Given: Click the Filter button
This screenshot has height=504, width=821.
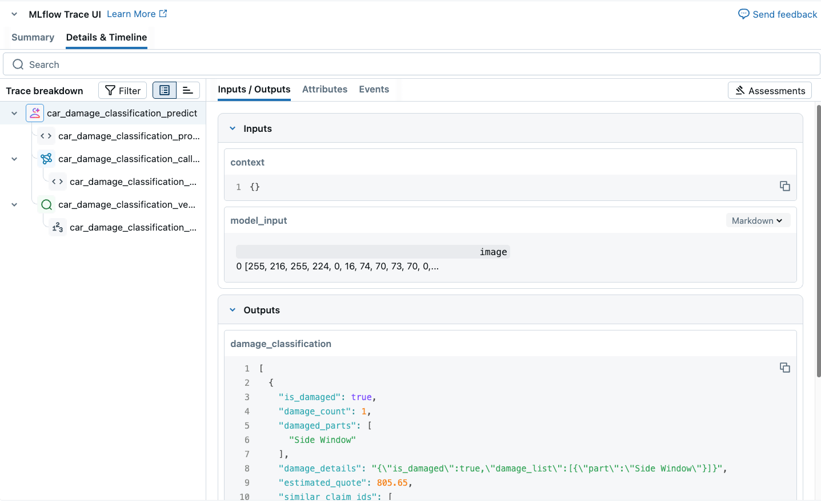Looking at the screenshot, I should pos(123,90).
